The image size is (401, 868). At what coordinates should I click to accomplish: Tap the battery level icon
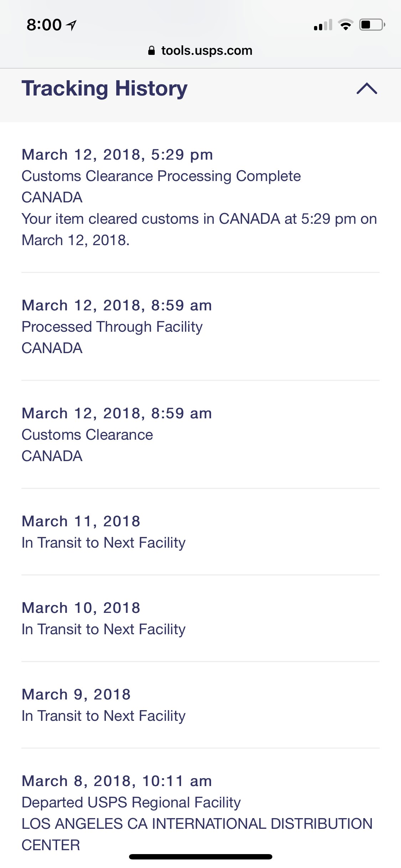click(x=372, y=25)
